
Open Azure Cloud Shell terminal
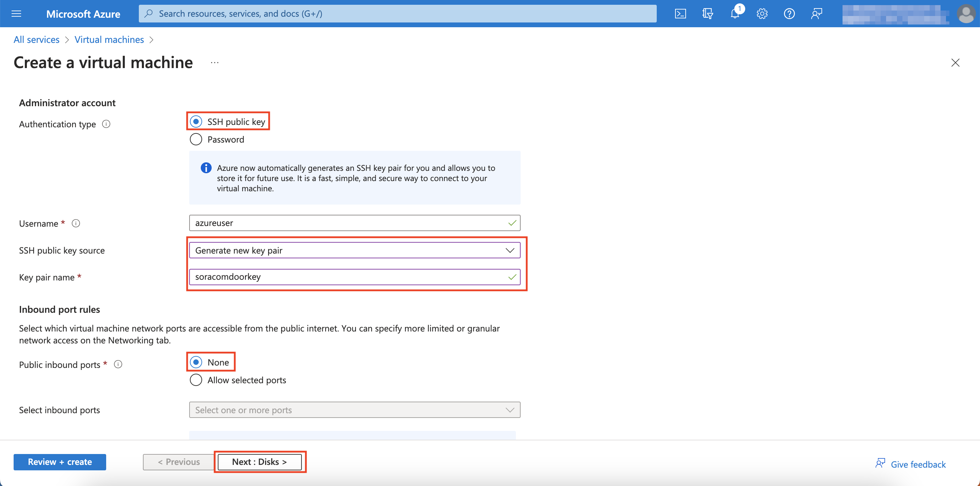click(681, 13)
